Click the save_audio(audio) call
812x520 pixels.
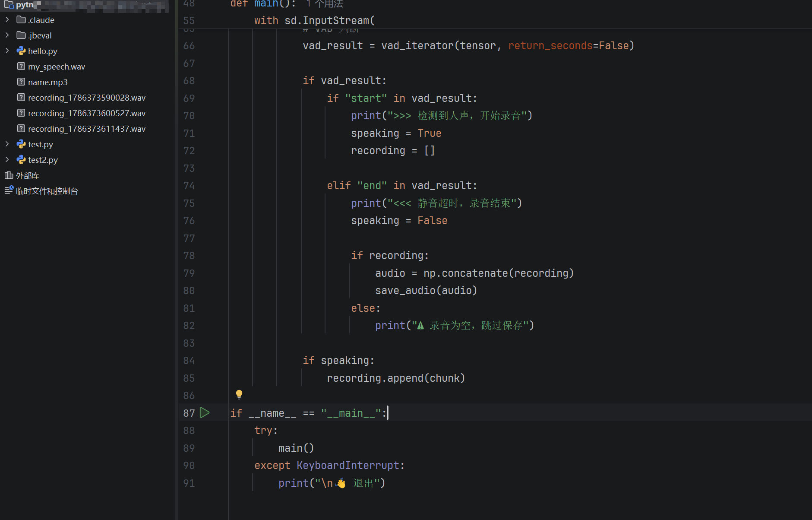(426, 291)
